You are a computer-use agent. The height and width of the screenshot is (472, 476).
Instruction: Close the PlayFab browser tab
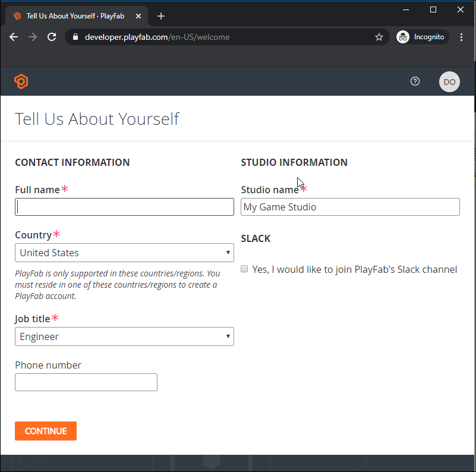tap(137, 16)
